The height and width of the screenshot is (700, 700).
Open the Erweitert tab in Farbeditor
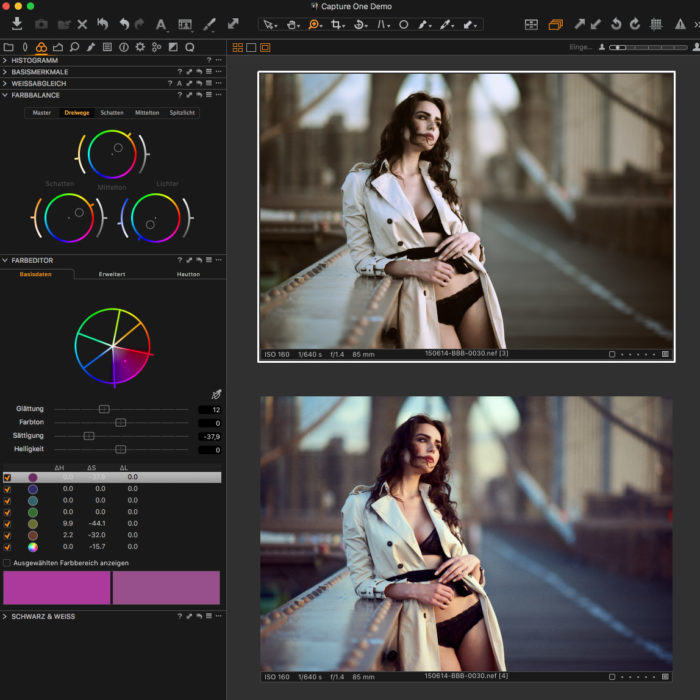click(112, 274)
